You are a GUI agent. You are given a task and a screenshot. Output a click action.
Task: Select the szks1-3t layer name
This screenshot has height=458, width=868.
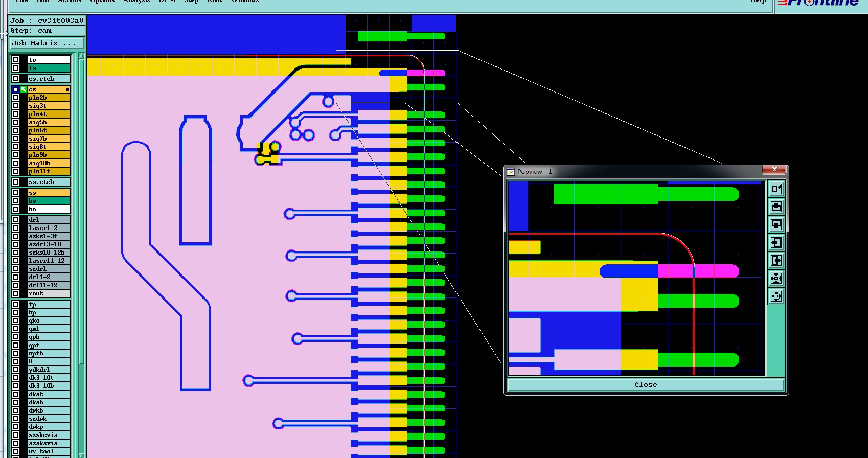(x=49, y=236)
